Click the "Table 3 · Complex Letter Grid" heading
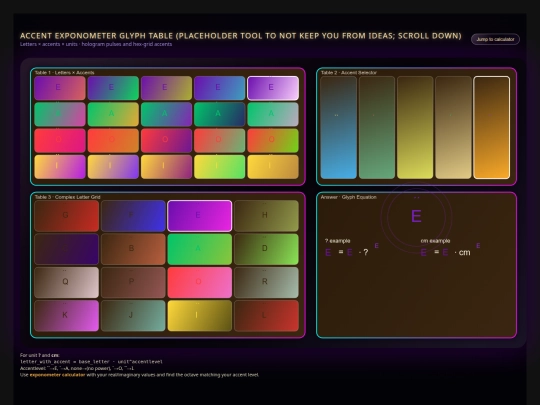 (68, 197)
